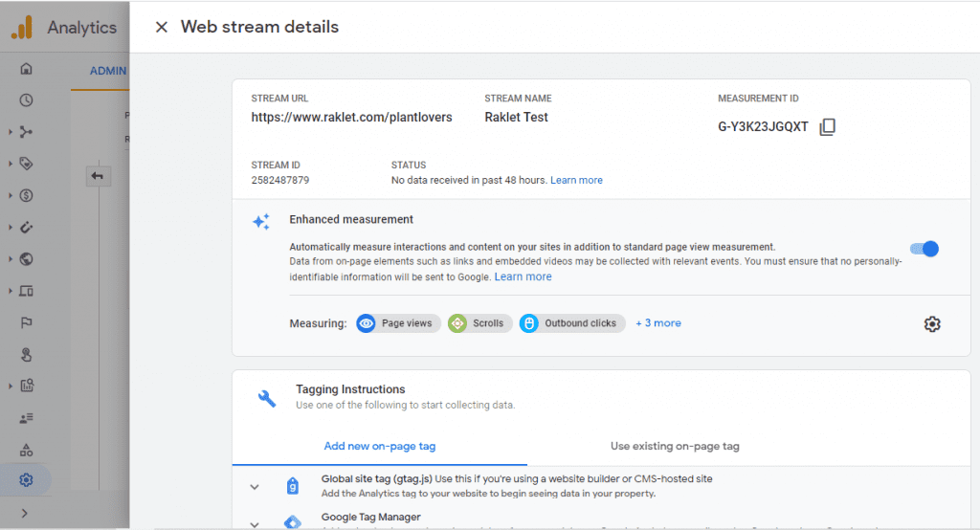Image resolution: width=980 pixels, height=530 pixels.
Task: Copy the Measurement ID G-Y3K23JGQXT
Action: point(827,126)
